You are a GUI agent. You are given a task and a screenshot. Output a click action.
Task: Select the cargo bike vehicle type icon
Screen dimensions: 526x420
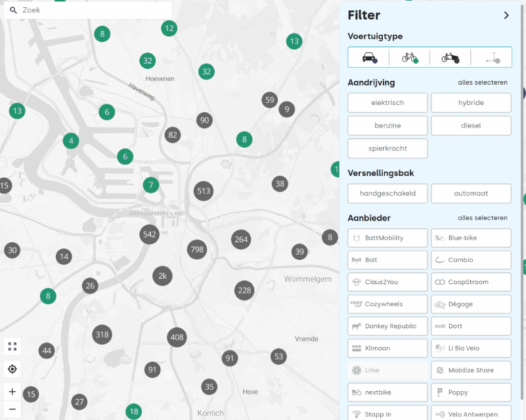click(450, 58)
